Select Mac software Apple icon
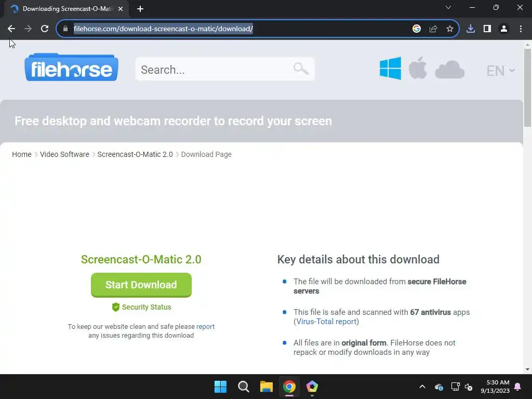Screen dimensions: 532x399 coord(418,68)
